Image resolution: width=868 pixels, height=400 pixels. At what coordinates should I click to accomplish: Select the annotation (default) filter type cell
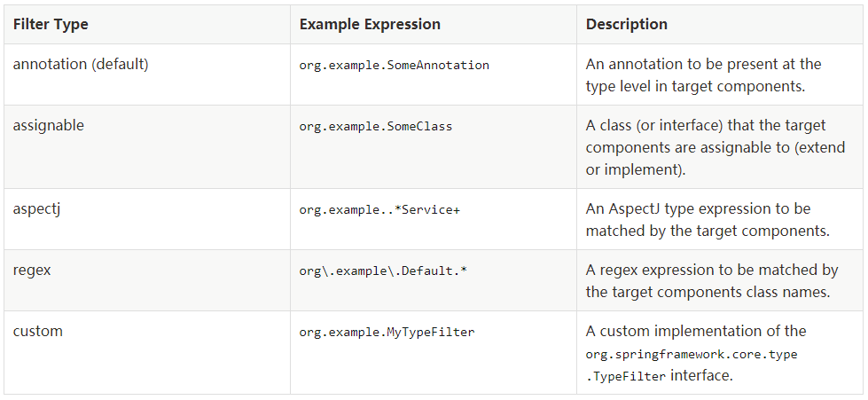pyautogui.click(x=81, y=64)
